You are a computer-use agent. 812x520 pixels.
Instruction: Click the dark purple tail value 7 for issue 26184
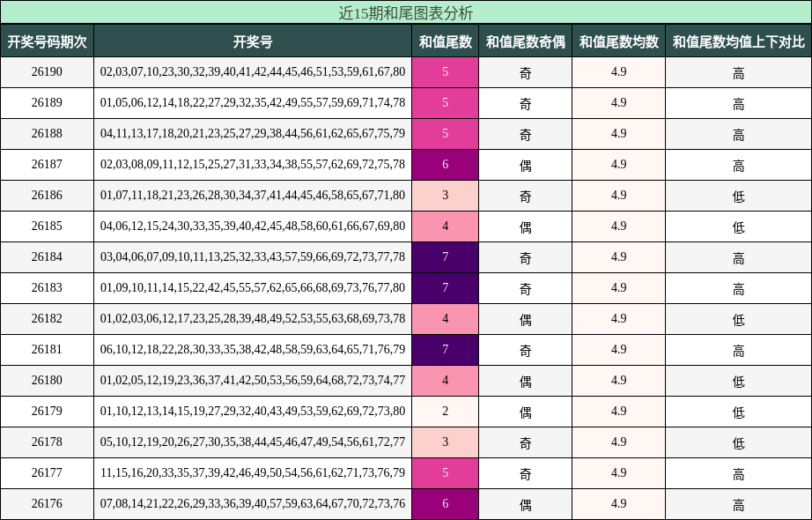click(x=446, y=257)
